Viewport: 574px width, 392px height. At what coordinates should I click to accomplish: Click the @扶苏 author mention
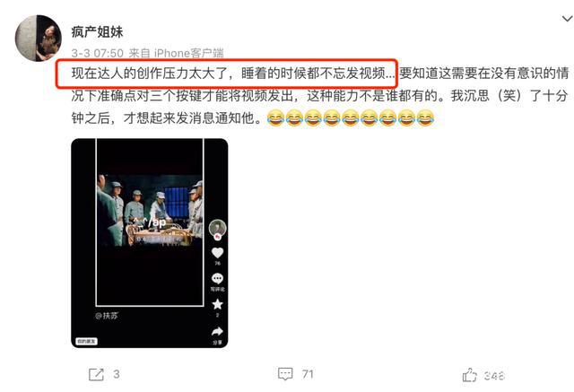[107, 316]
